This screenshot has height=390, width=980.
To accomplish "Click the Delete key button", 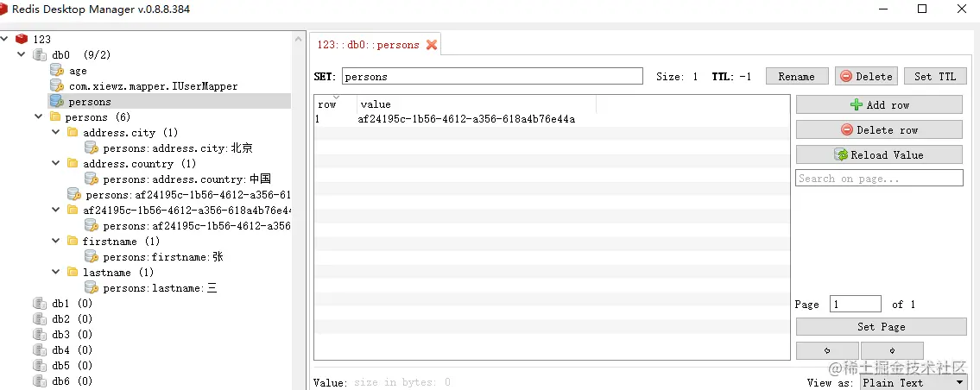I will tap(866, 76).
